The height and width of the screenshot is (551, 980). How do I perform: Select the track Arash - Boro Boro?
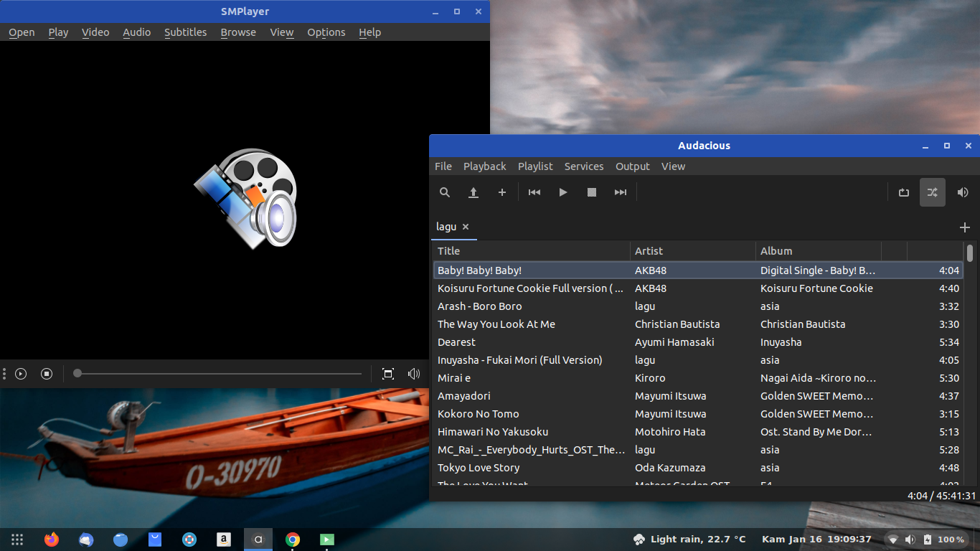(x=698, y=306)
